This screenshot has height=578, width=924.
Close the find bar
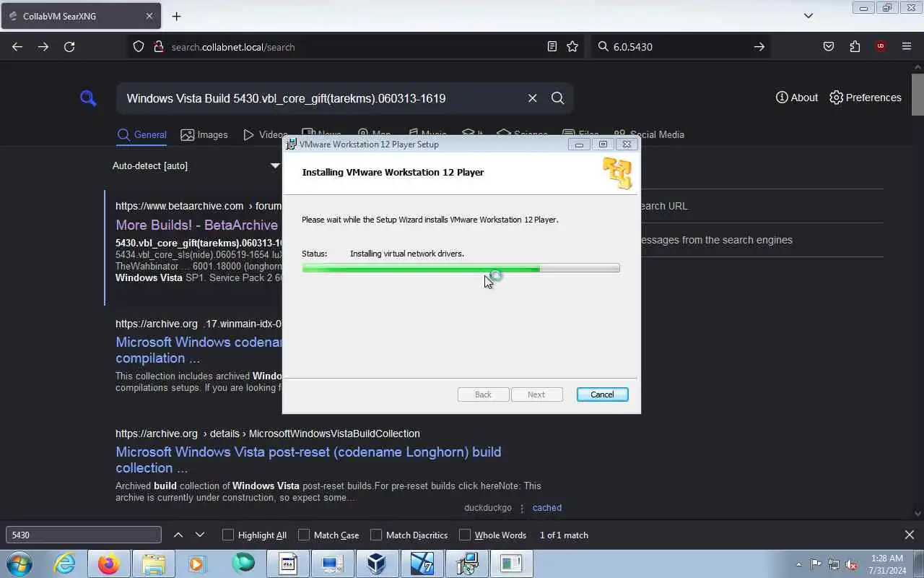point(910,535)
